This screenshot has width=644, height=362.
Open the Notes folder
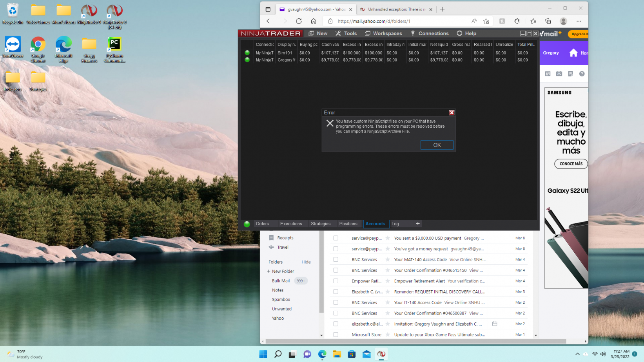click(x=278, y=290)
